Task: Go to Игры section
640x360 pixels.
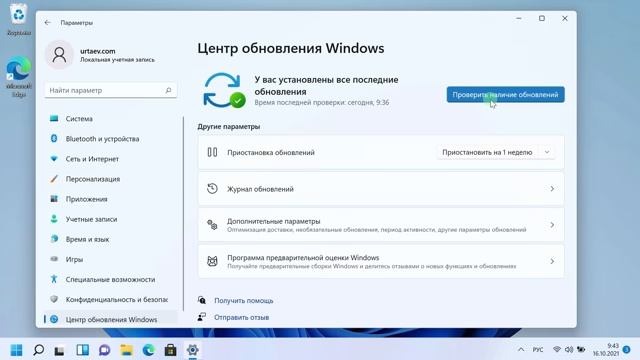Action: coord(111,259)
